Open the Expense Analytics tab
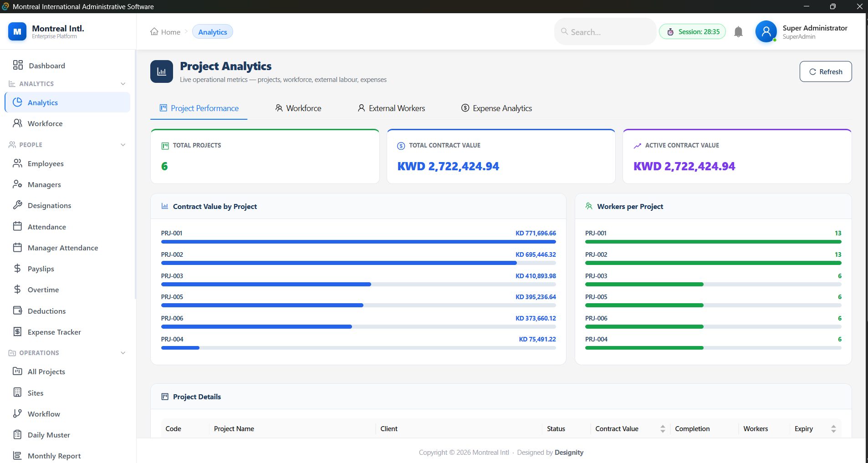The height and width of the screenshot is (463, 868). click(496, 108)
